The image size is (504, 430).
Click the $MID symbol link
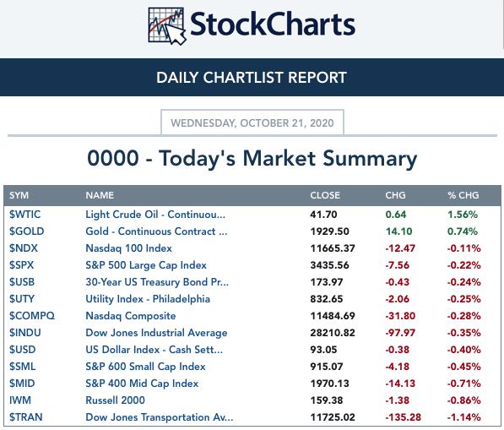click(22, 384)
